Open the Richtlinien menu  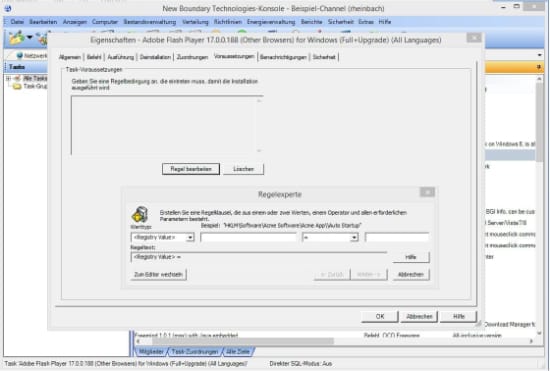[x=228, y=22]
